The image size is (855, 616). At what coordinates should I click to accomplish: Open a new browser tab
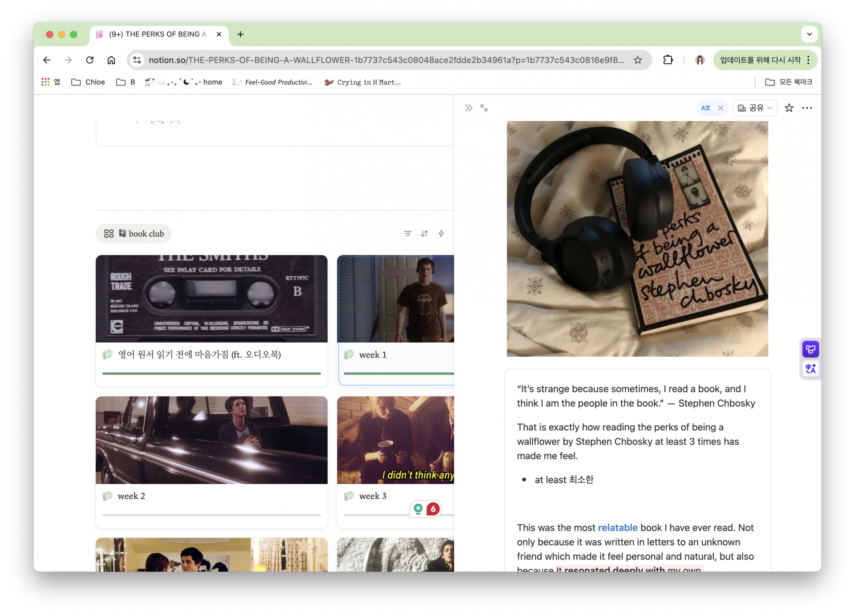pos(240,34)
